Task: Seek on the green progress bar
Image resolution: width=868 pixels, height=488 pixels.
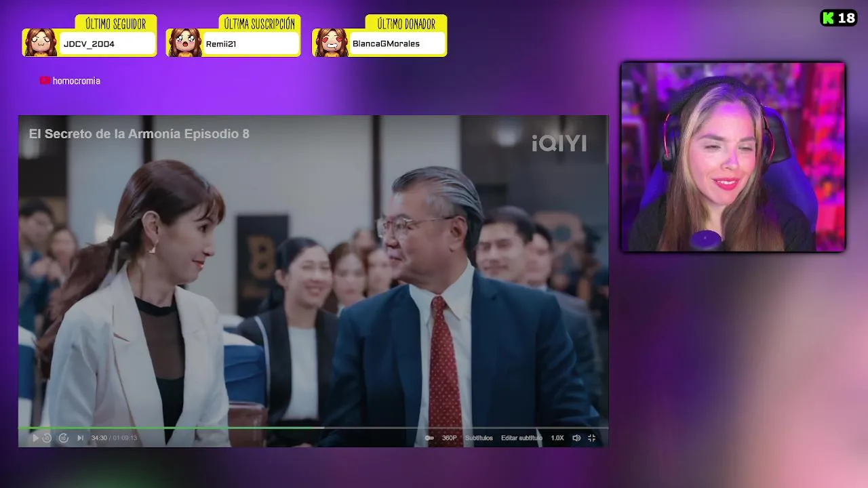Action: pyautogui.click(x=313, y=428)
